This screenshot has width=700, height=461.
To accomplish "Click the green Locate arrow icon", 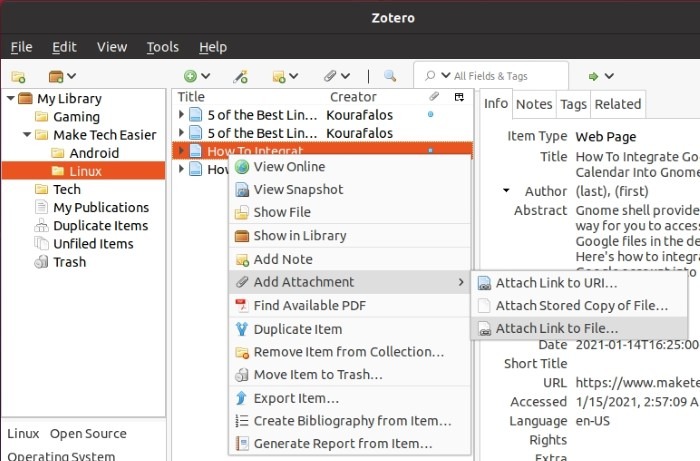I will tap(593, 76).
